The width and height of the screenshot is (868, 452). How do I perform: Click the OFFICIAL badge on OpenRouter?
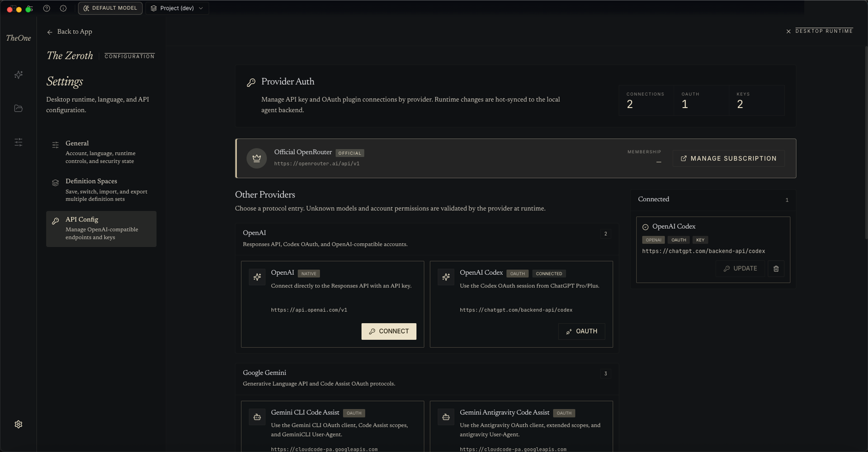tap(350, 153)
